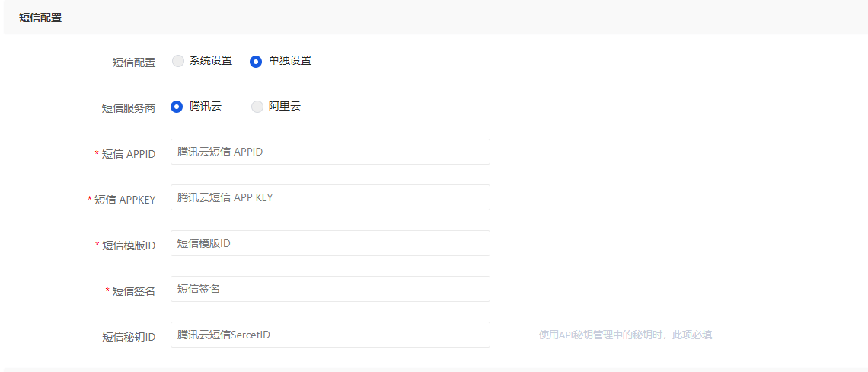Select the 系统设置 radio option
The image size is (868, 372).
178,61
